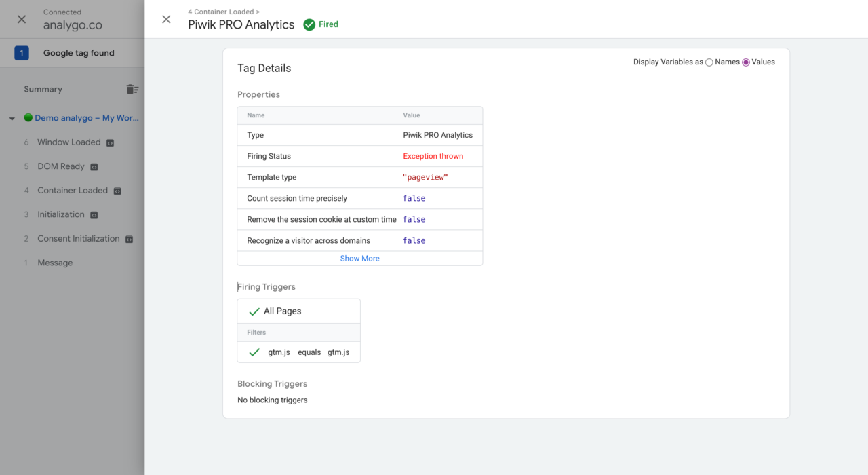
Task: Click the code icon beside DOM Ready
Action: 94,167
